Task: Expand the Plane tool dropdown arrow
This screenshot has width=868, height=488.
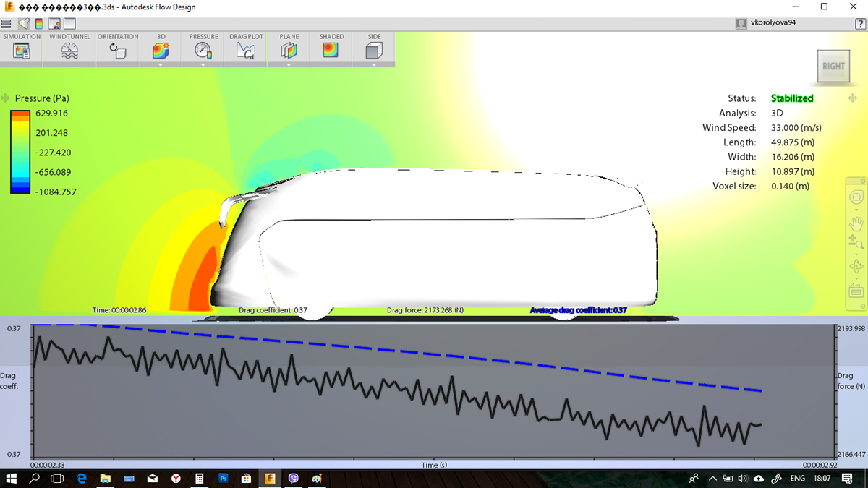Action: 289,66
